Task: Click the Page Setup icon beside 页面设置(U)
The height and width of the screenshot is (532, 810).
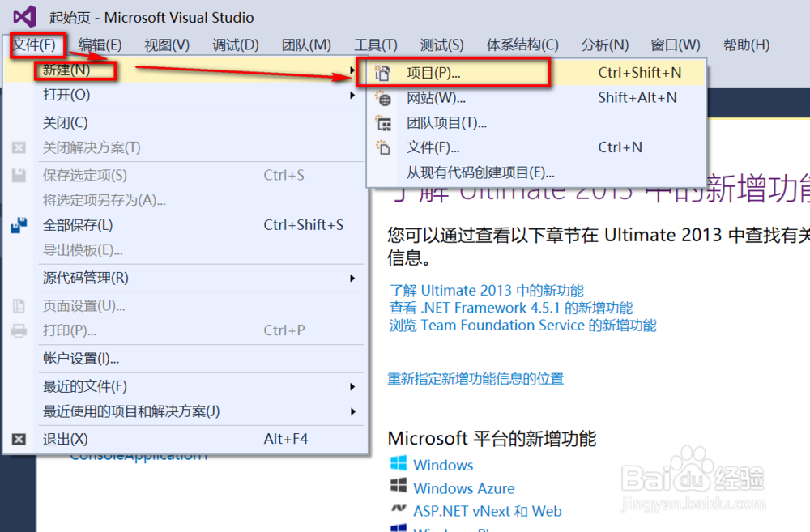Action: pos(18,306)
